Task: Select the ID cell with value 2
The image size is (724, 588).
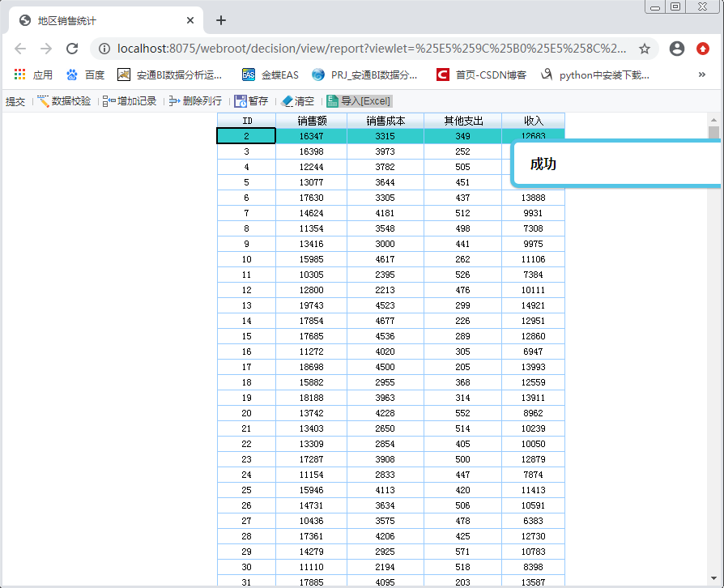Action: coord(246,136)
